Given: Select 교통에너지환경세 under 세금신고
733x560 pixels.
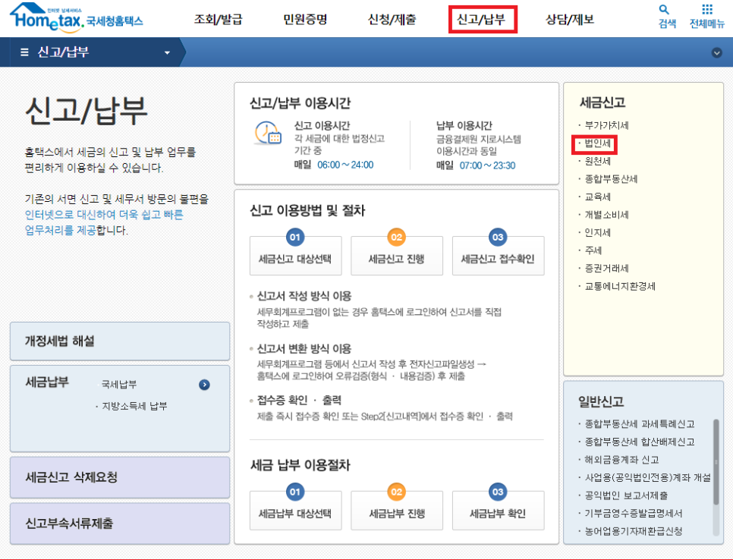Looking at the screenshot, I should click(x=620, y=286).
